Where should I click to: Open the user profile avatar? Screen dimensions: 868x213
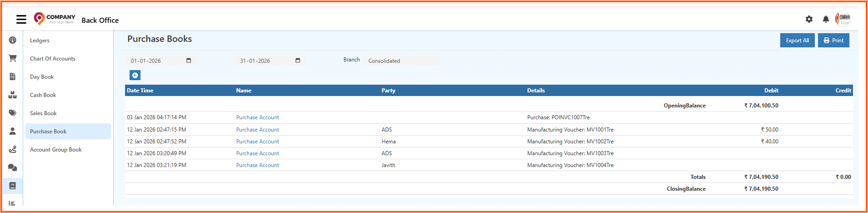pos(843,19)
